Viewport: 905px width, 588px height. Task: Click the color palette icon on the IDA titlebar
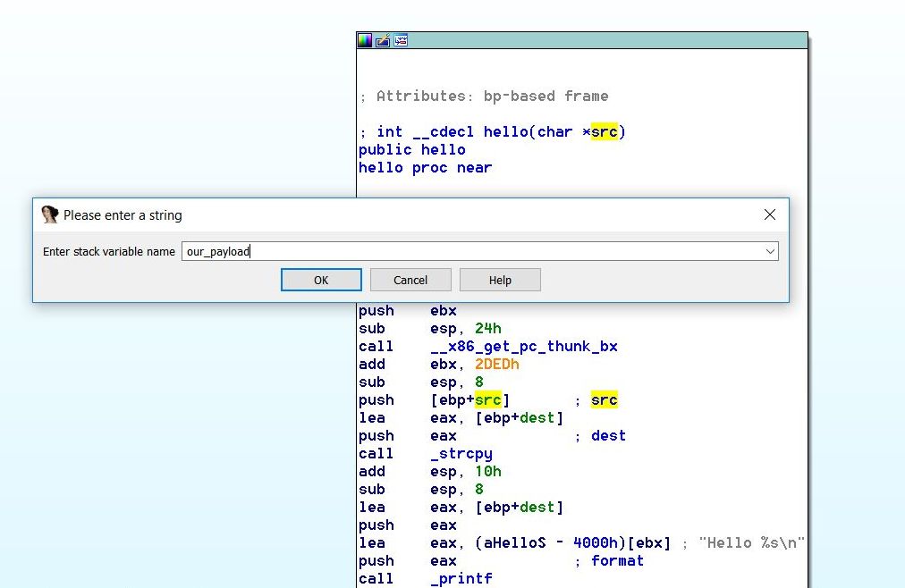364,39
